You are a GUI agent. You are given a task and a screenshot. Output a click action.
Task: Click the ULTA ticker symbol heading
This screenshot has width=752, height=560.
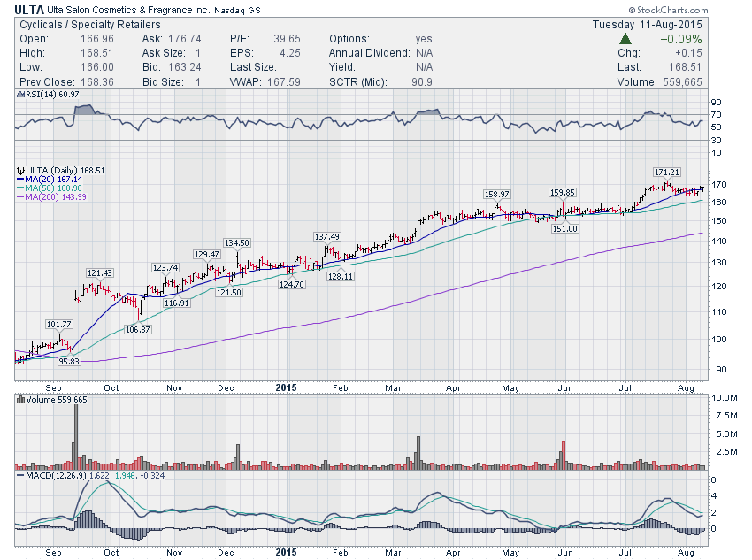29,10
